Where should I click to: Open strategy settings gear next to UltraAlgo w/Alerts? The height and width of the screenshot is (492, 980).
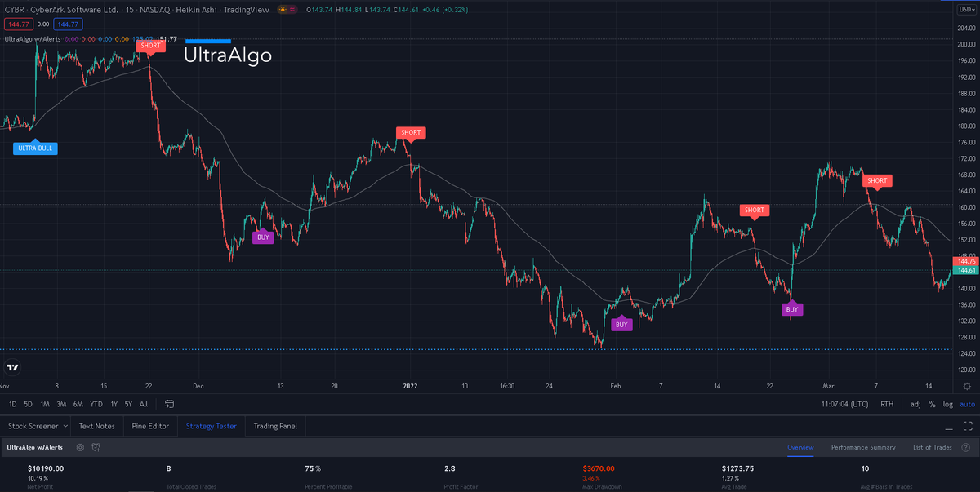(x=80, y=447)
